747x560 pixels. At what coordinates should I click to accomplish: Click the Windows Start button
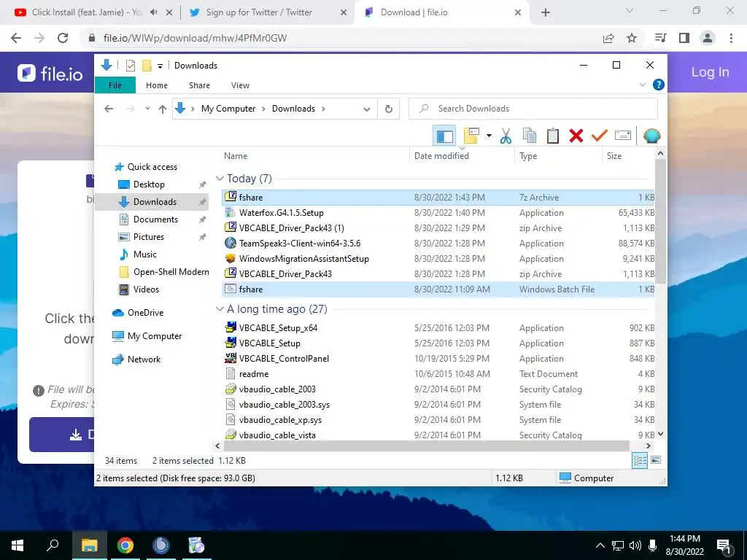[18, 545]
